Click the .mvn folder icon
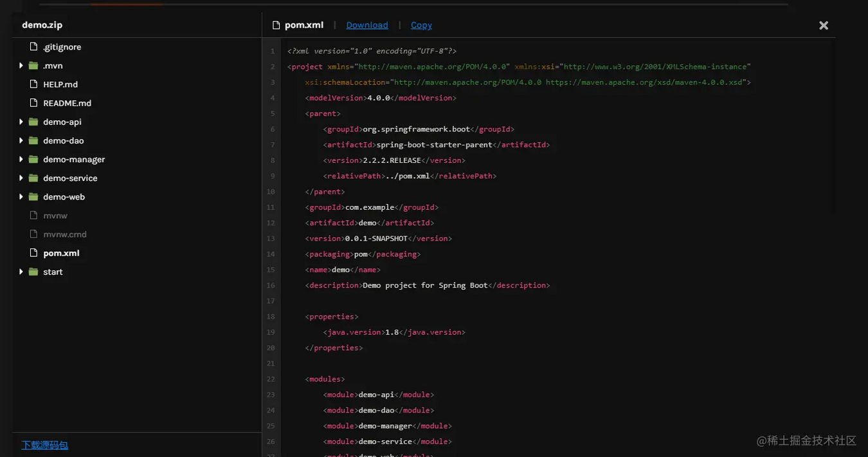This screenshot has height=457, width=868. [33, 66]
